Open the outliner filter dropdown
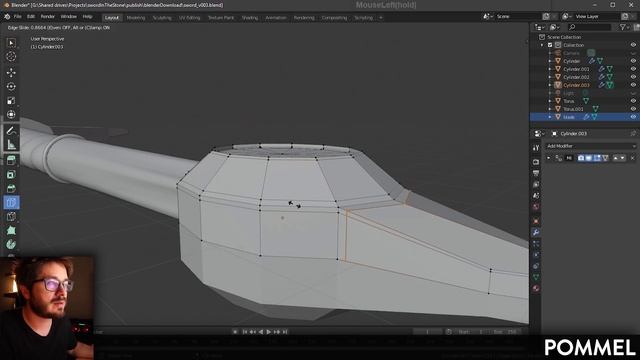 (624, 27)
